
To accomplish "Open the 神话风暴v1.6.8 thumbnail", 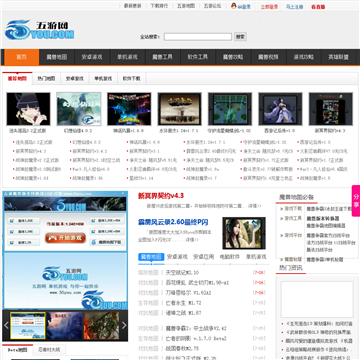I will click(x=129, y=109).
